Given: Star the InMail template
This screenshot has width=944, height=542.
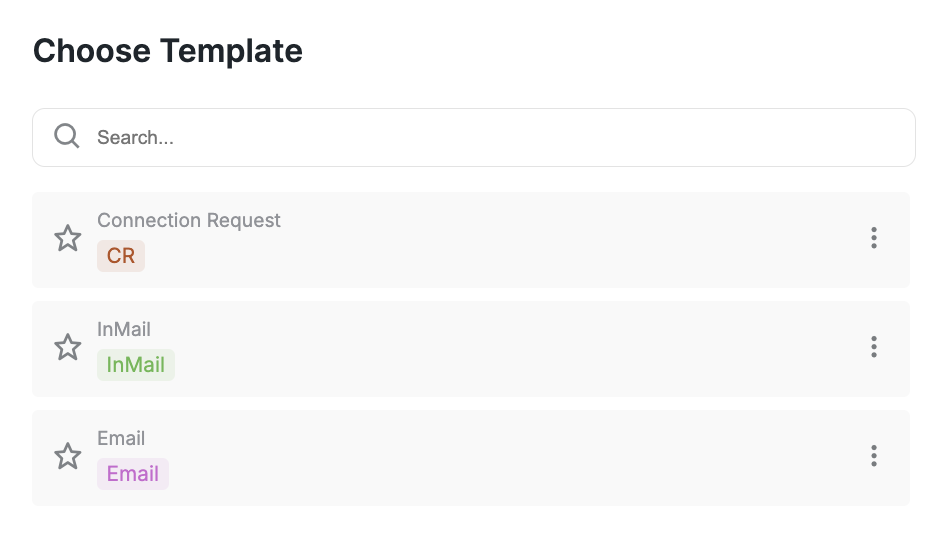Looking at the screenshot, I should pos(67,347).
